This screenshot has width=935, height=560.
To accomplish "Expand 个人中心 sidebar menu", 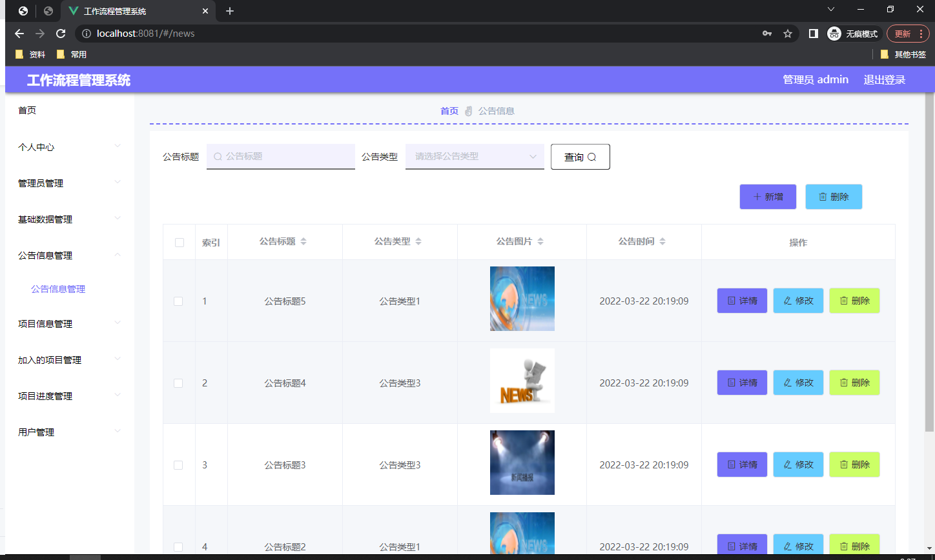I will pyautogui.click(x=69, y=147).
